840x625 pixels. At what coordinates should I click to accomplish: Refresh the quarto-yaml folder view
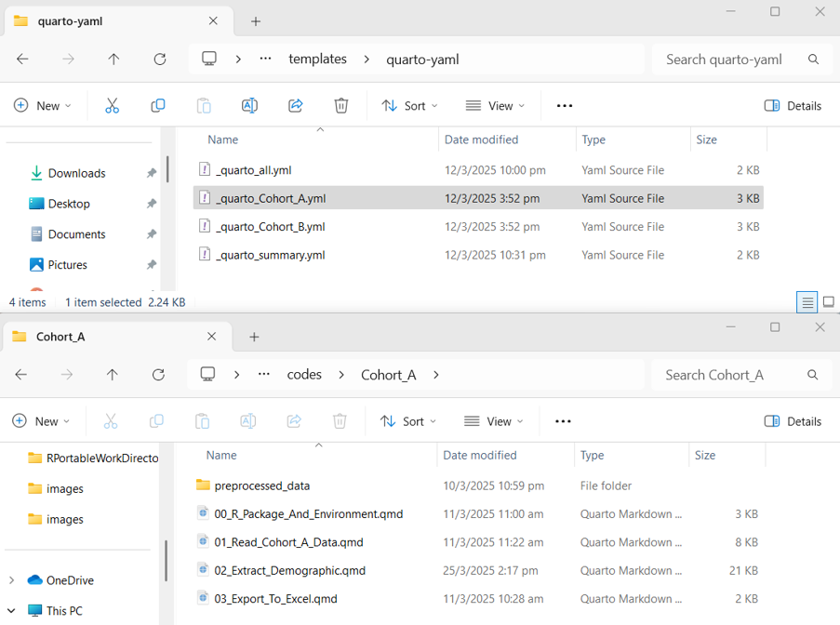tap(159, 59)
